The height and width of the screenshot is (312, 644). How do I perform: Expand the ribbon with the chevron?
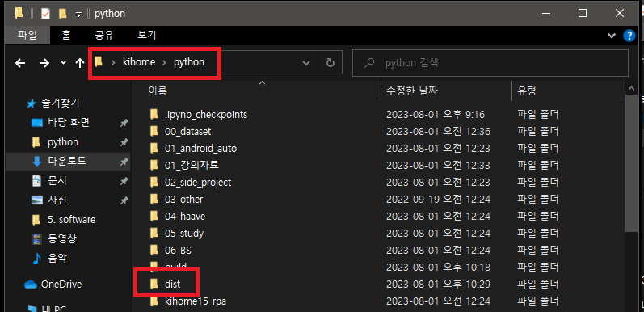click(612, 36)
